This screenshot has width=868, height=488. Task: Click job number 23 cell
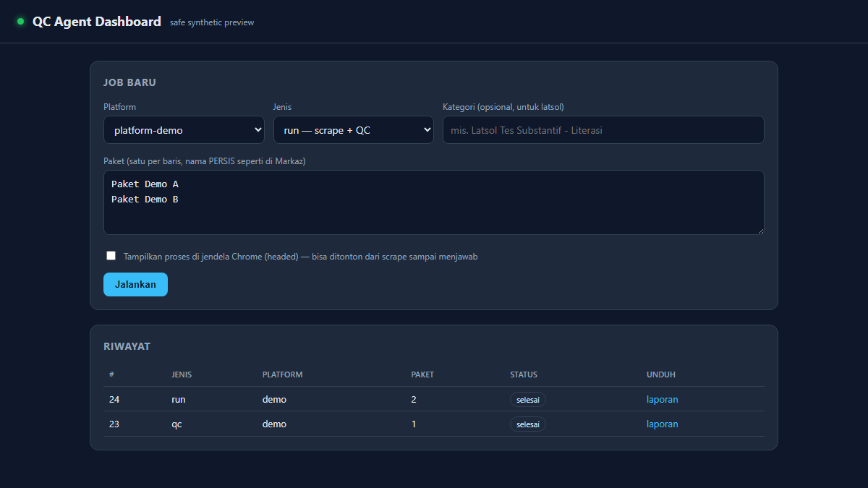[114, 424]
